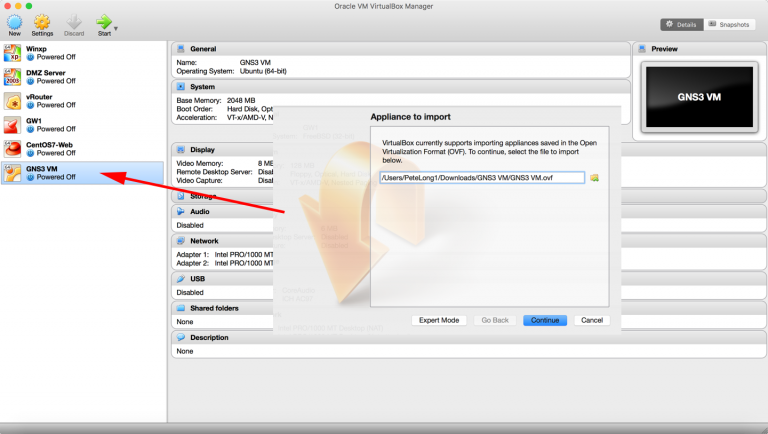Click the 'Ubuntu (64-bit)' operating system value
The height and width of the screenshot is (434, 768).
click(x=263, y=71)
